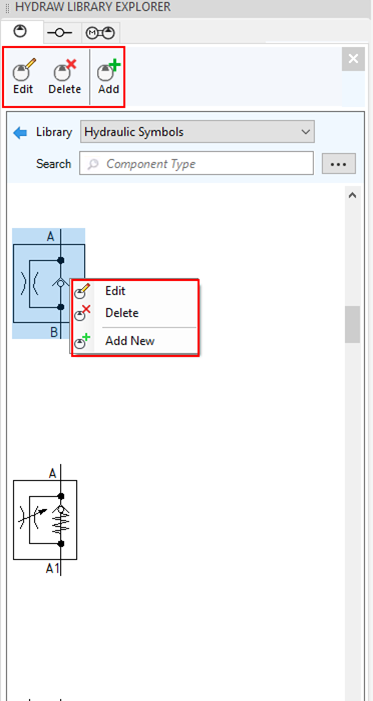
Task: Click the blue back arrow beside Library
Action: pos(20,133)
